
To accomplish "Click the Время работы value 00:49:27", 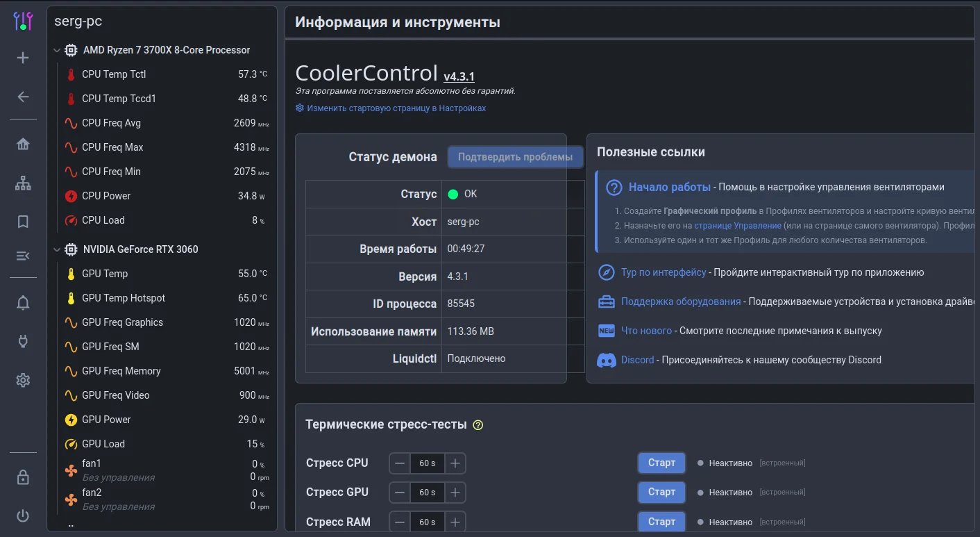I will click(466, 249).
